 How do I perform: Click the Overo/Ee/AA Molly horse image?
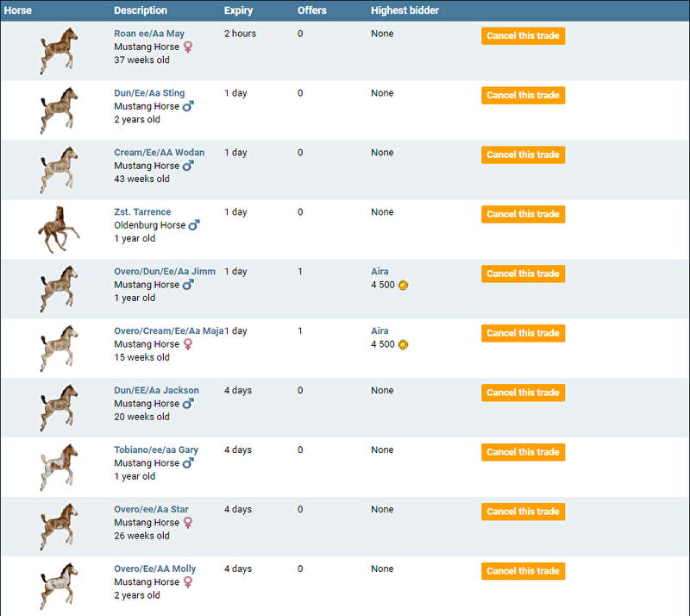59,587
